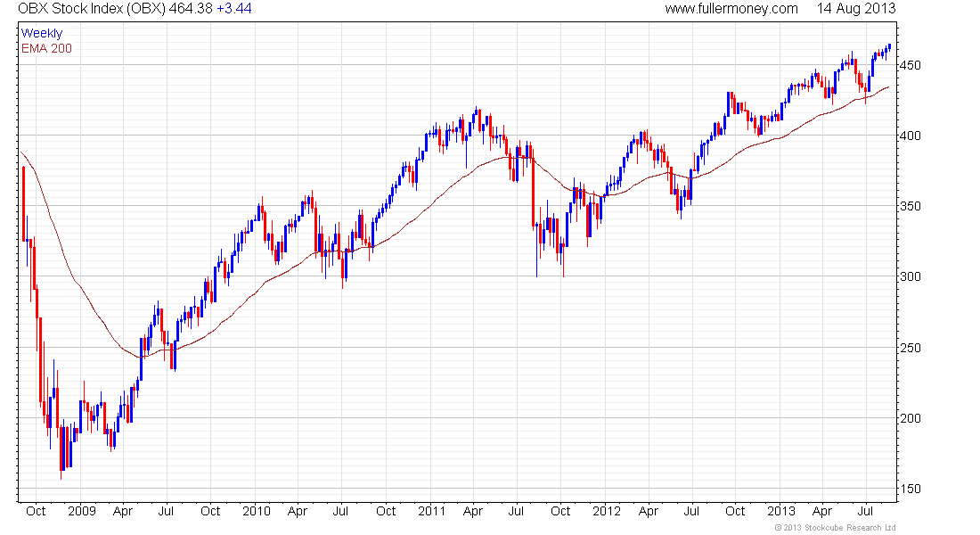Click the 2013 year label on time axis
This screenshot has width=980, height=535.
tap(781, 511)
